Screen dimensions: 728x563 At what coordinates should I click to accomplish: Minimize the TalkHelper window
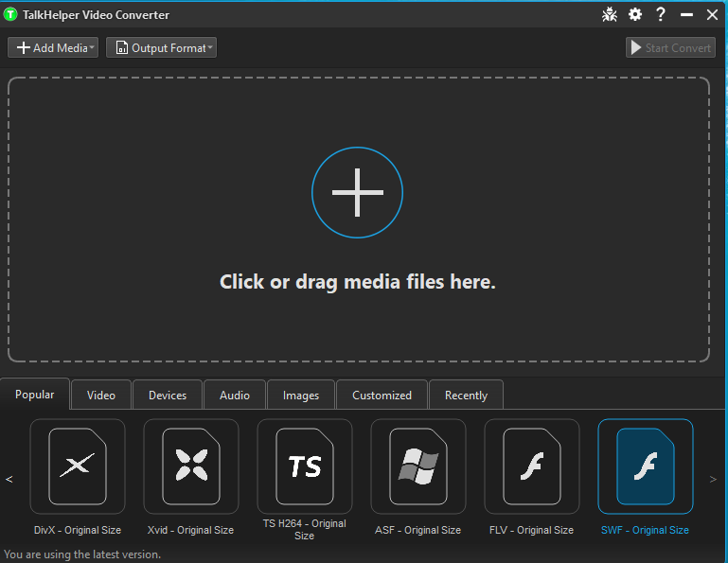click(x=686, y=15)
